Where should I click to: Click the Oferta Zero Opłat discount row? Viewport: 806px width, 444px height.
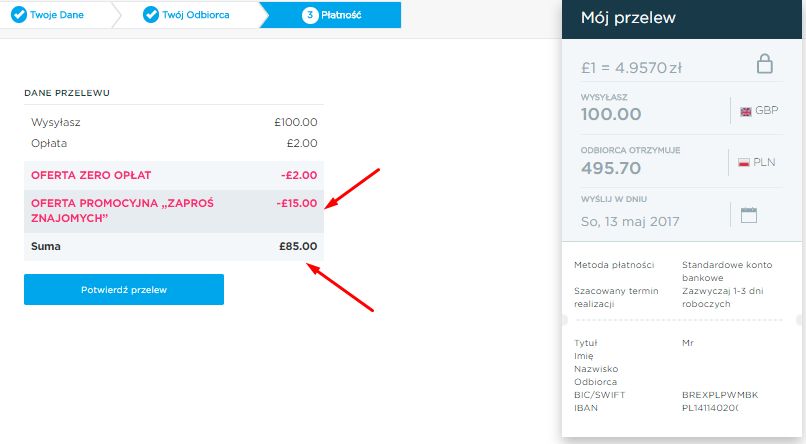174,175
